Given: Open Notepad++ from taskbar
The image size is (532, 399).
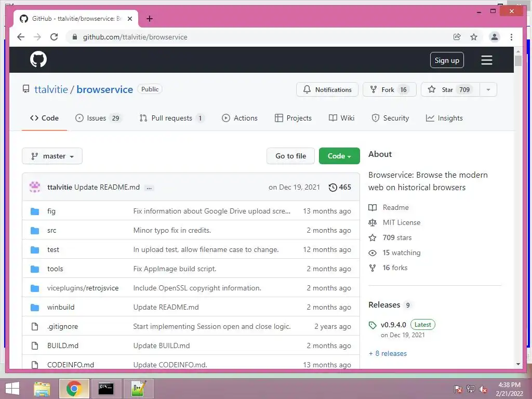Looking at the screenshot, I should [x=138, y=389].
